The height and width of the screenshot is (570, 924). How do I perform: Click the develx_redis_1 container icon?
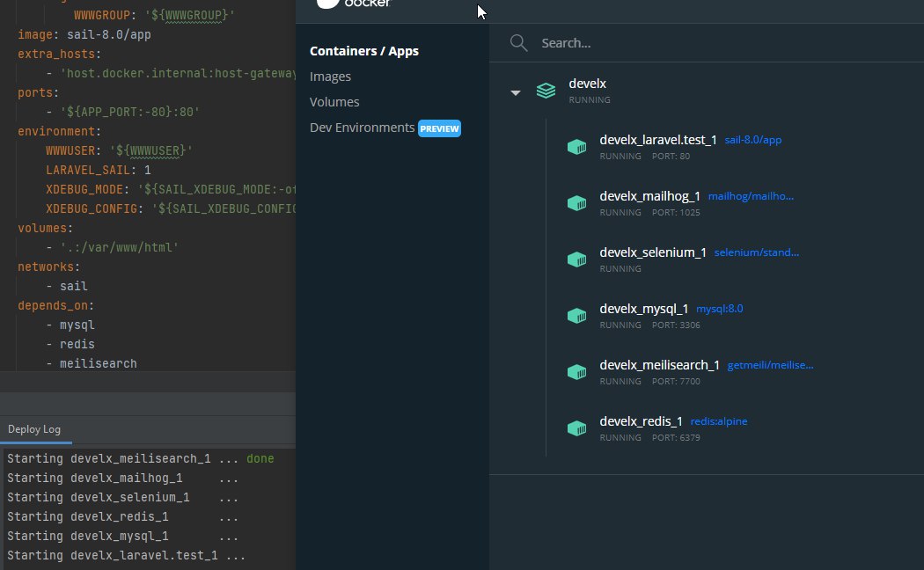pos(577,428)
